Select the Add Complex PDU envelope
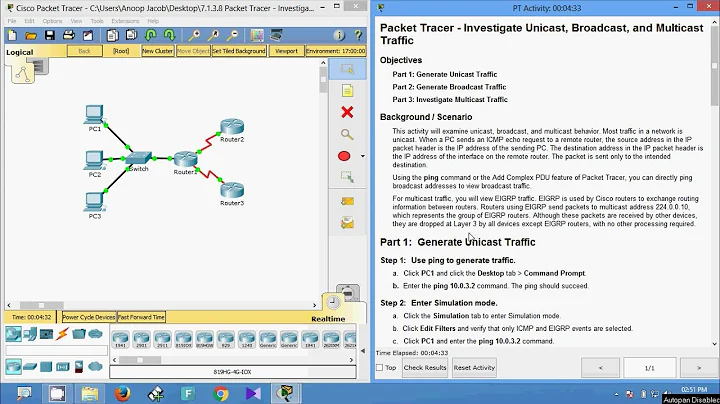 pos(347,223)
